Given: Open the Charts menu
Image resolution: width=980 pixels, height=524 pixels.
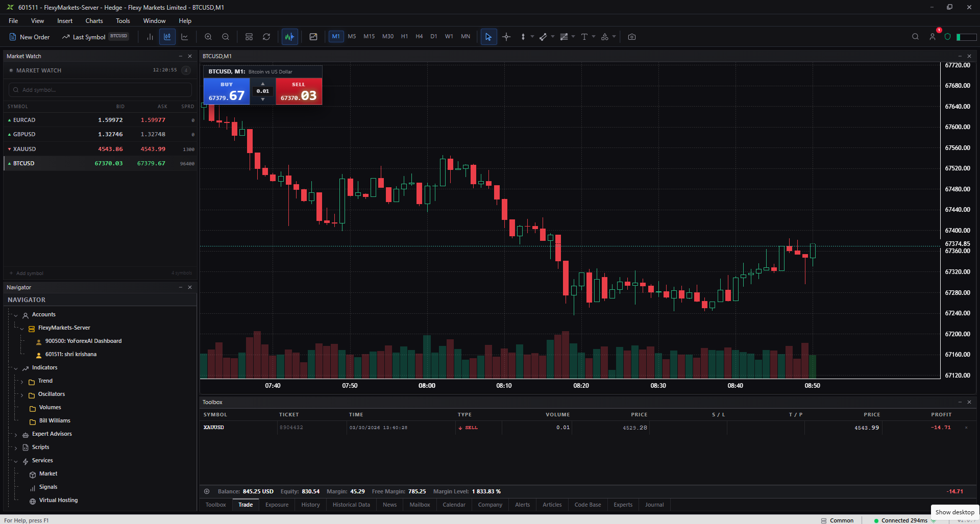Looking at the screenshot, I should (94, 21).
